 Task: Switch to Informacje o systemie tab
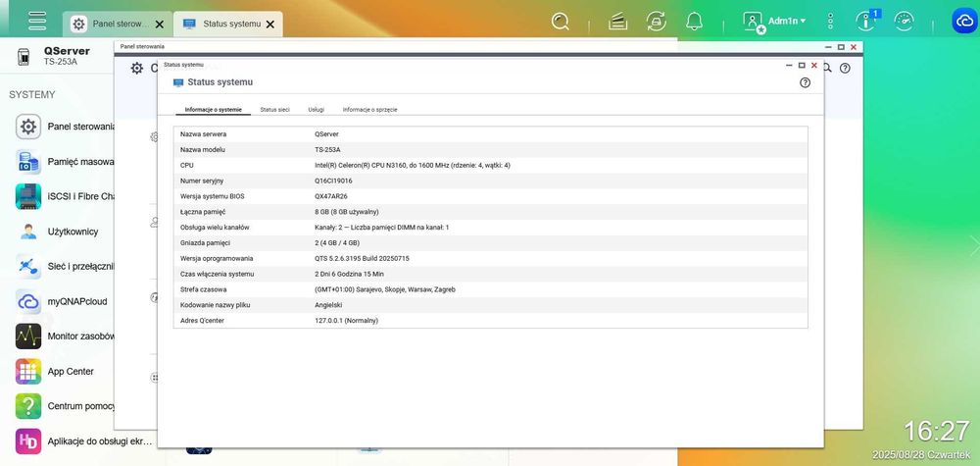pos(213,110)
